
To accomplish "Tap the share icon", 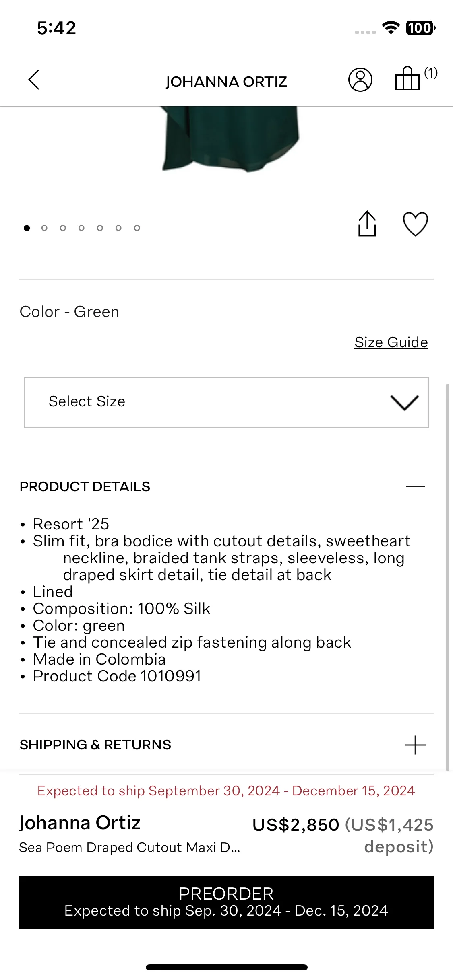I will (x=367, y=223).
